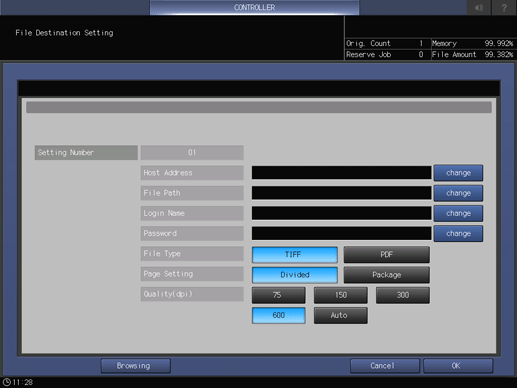This screenshot has height=388, width=517.
Task: Select PDF file type
Action: pyautogui.click(x=387, y=255)
